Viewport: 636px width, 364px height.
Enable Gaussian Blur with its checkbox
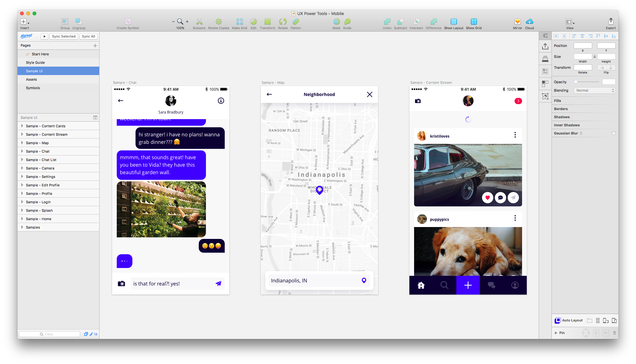(x=613, y=133)
